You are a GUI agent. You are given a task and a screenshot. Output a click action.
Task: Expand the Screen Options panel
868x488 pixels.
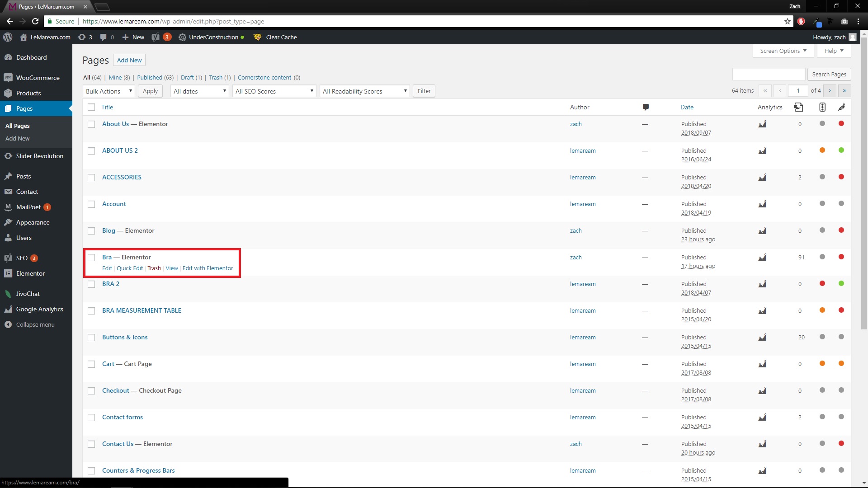click(783, 51)
